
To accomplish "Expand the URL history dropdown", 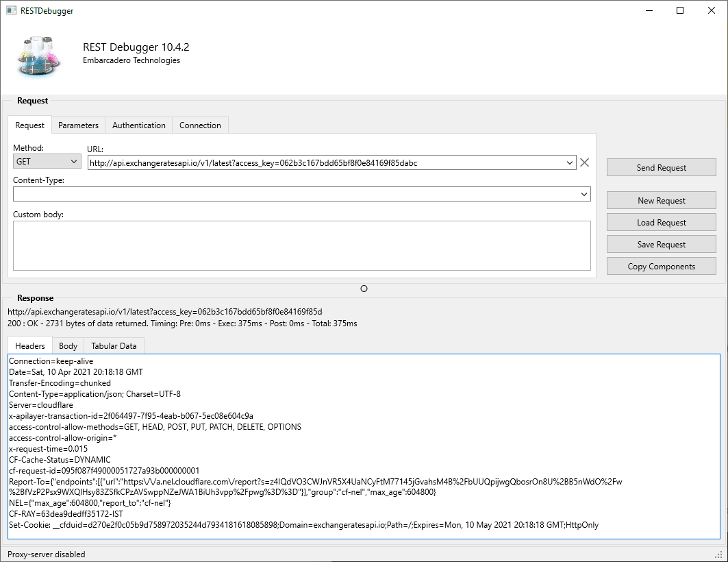I will [569, 162].
